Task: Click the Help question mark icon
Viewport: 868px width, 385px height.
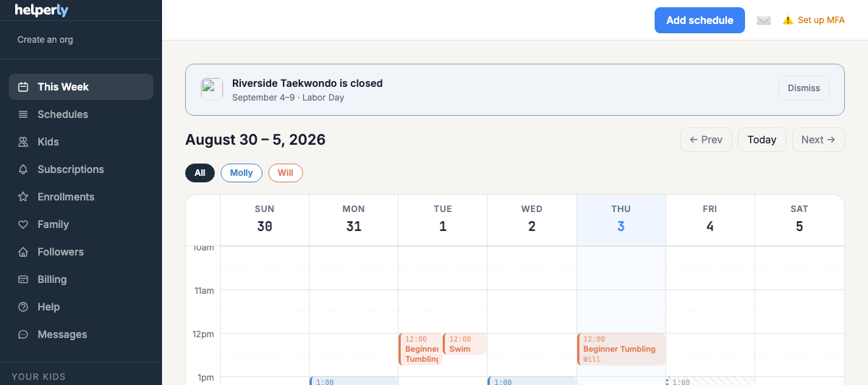Action: coord(23,307)
